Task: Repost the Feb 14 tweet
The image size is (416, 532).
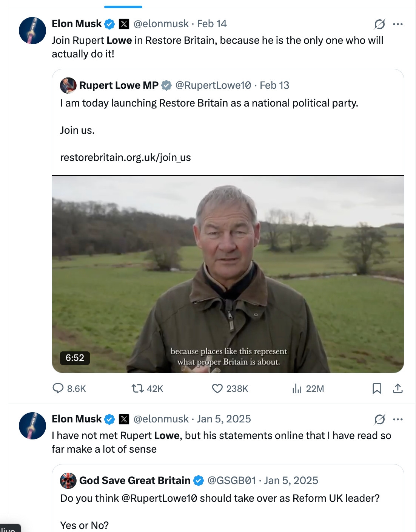Action: tap(137, 388)
